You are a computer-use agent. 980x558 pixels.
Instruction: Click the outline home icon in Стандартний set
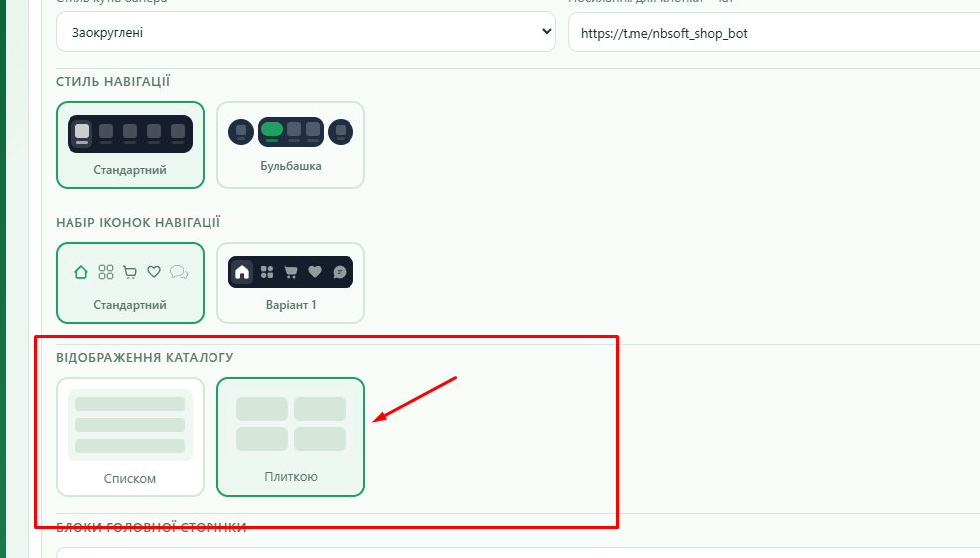81,272
